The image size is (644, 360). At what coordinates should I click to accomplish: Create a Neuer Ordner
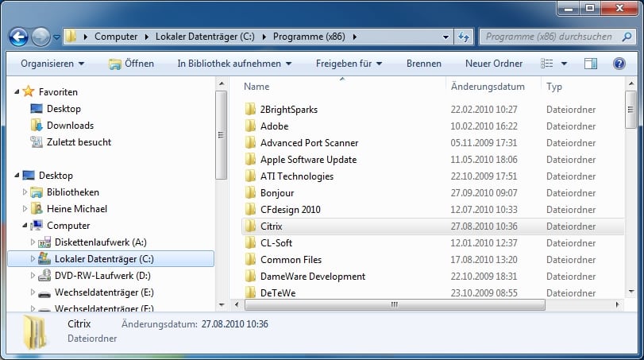[494, 64]
